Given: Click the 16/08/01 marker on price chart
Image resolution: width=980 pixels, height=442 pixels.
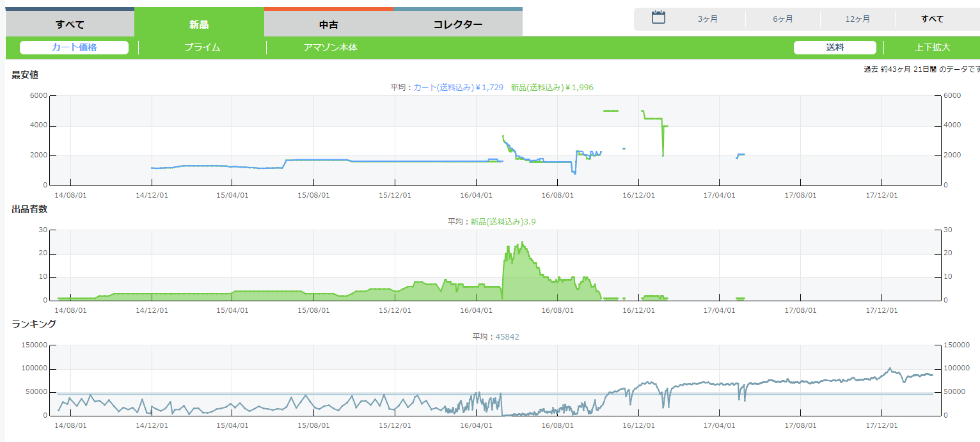Looking at the screenshot, I should pyautogui.click(x=557, y=194).
